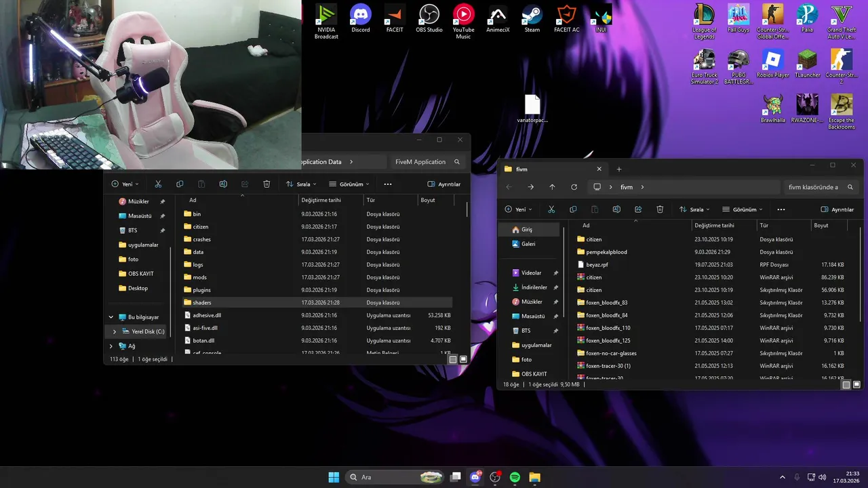Select the Escape the Backrooms desktop icon
This screenshot has width=868, height=488.
(842, 113)
